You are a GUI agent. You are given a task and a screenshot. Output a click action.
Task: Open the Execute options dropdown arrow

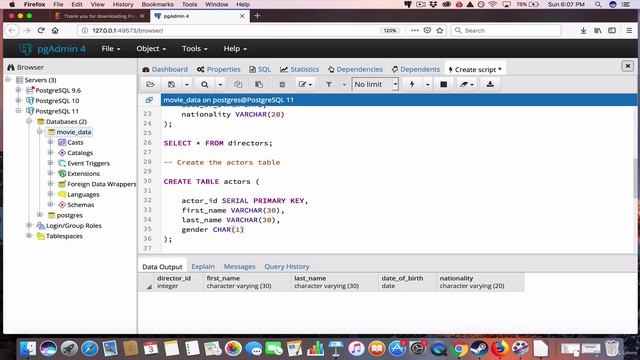click(427, 84)
